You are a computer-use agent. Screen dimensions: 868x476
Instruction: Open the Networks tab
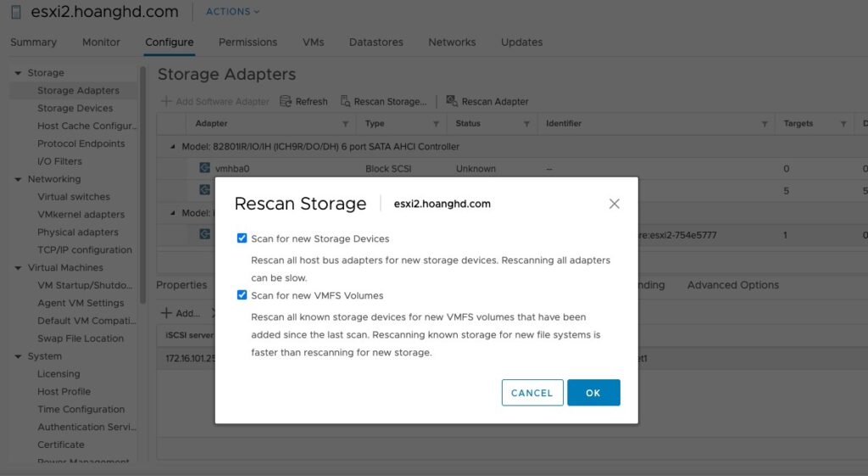click(x=452, y=42)
